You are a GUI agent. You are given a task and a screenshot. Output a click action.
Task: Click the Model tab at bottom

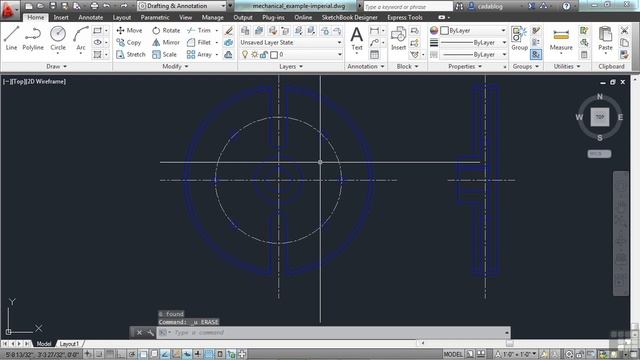44,344
